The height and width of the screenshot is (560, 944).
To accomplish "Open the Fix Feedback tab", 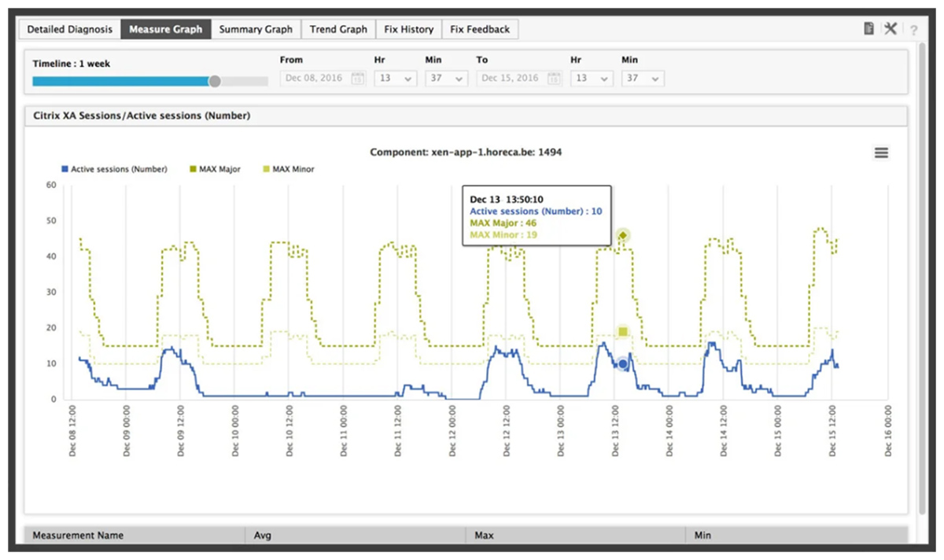I will (x=480, y=29).
